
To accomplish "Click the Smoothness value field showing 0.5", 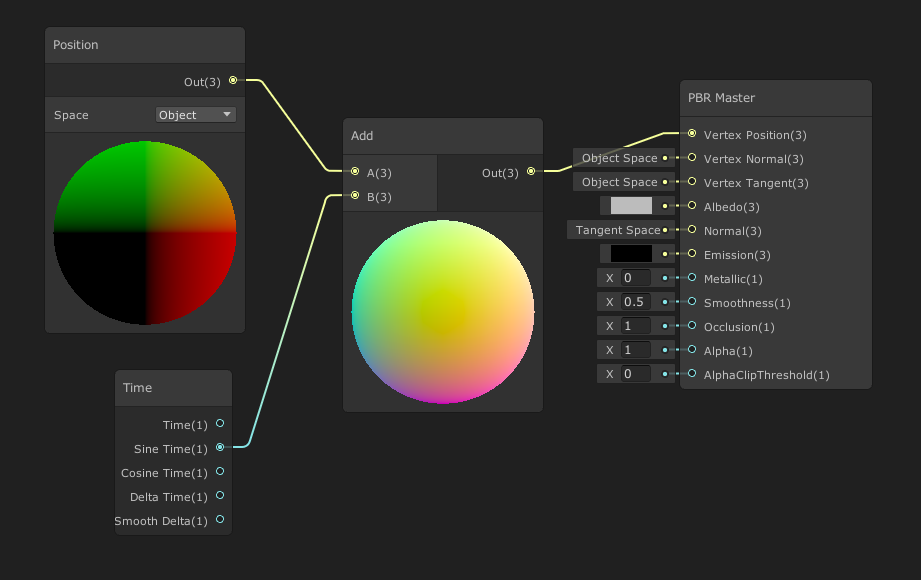I will point(635,302).
